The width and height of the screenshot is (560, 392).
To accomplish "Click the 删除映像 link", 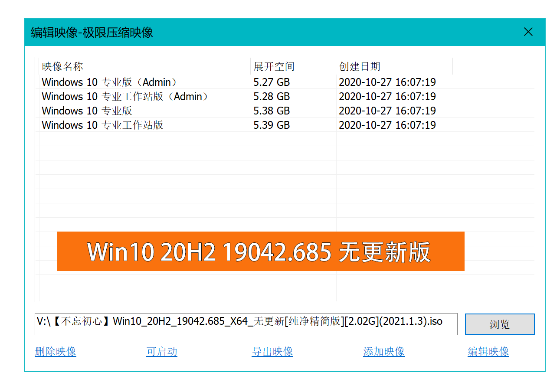I will [56, 351].
